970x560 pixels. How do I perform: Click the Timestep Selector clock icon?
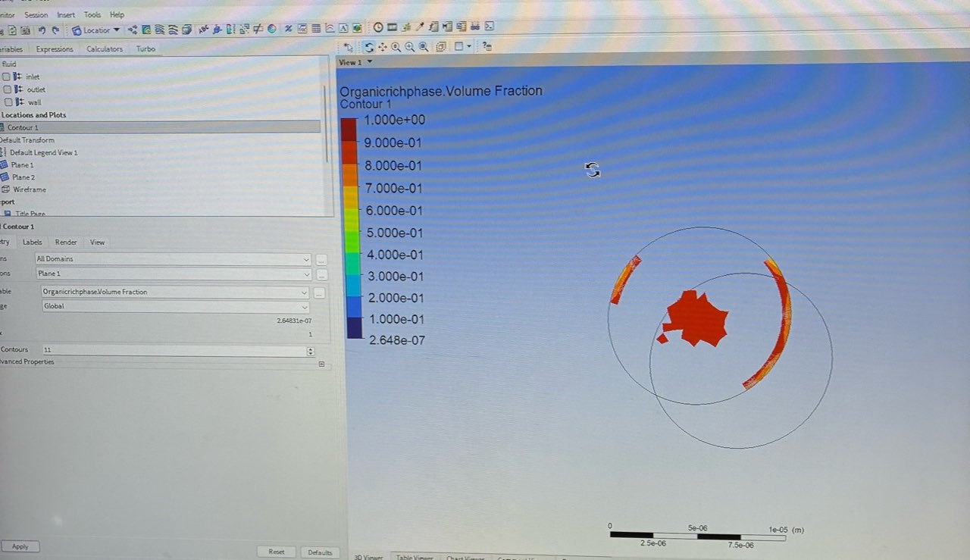378,28
